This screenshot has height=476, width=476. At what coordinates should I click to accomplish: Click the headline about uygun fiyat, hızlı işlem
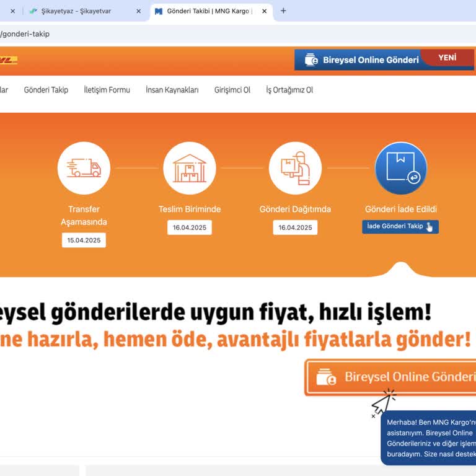coord(216,312)
